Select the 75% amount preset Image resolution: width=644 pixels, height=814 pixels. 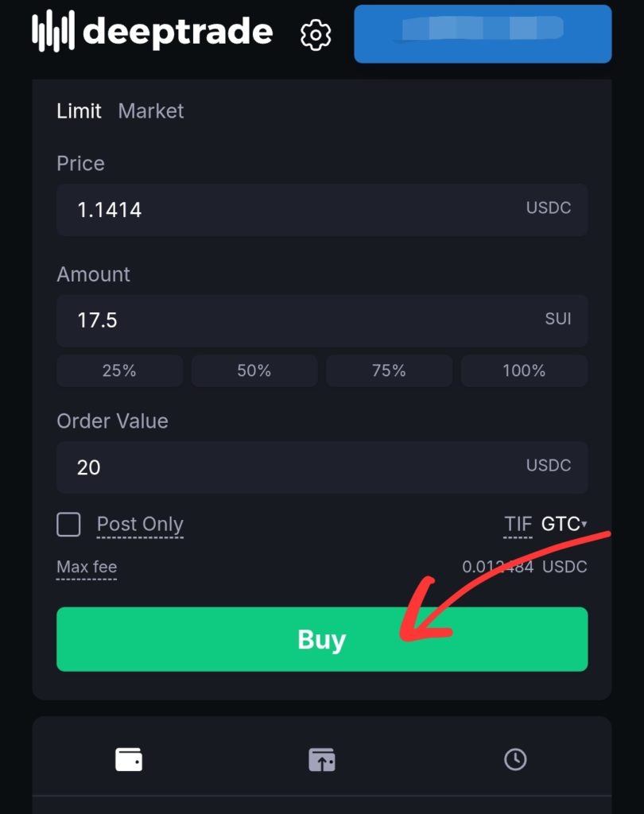tap(390, 370)
